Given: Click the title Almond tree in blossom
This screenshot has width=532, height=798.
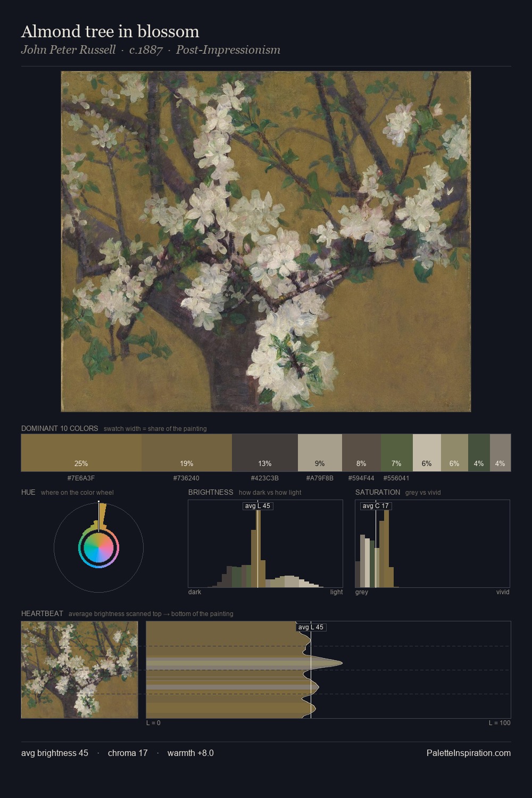Looking at the screenshot, I should point(110,31).
